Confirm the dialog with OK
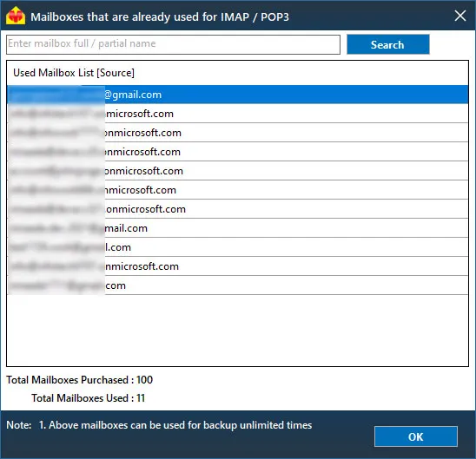 pyautogui.click(x=415, y=436)
